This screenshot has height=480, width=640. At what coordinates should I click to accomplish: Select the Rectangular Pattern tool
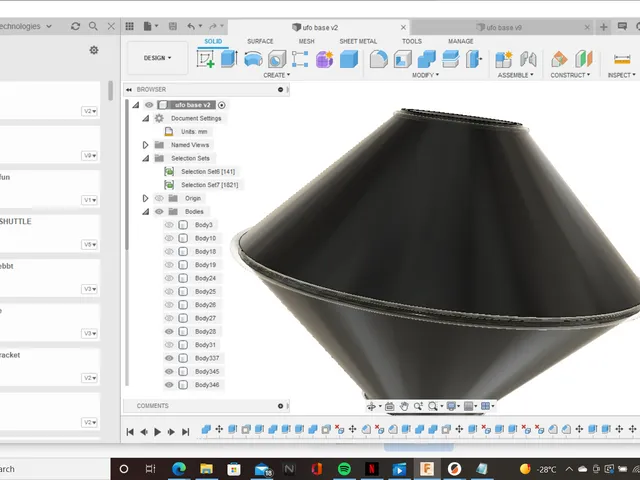300,59
